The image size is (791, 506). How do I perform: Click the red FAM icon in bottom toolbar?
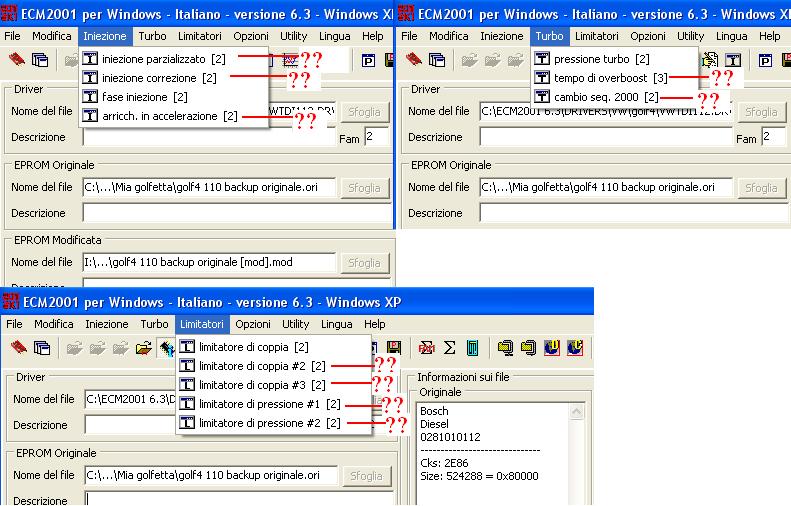427,348
